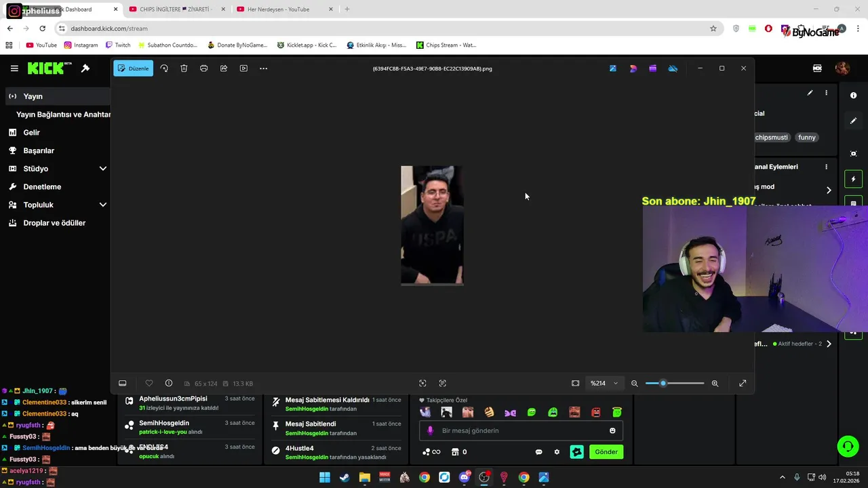
Task: Click the OneDrive cloud icon in Photos
Action: click(x=673, y=68)
